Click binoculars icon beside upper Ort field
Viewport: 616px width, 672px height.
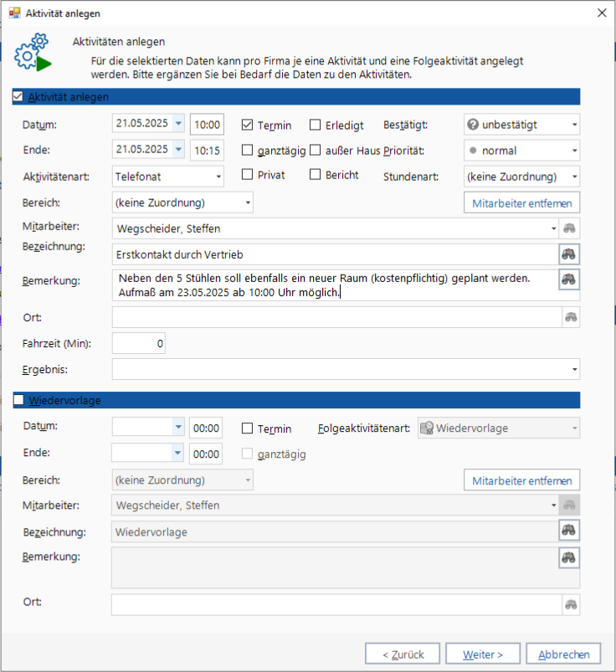571,317
